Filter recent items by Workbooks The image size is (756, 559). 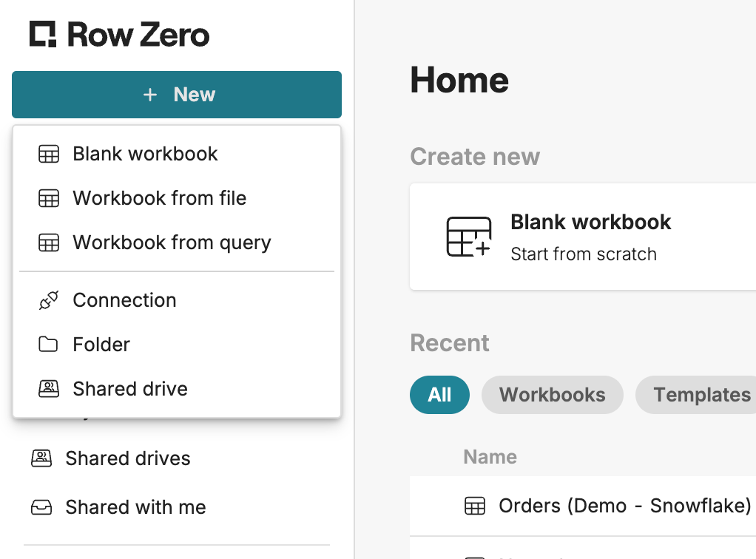553,395
